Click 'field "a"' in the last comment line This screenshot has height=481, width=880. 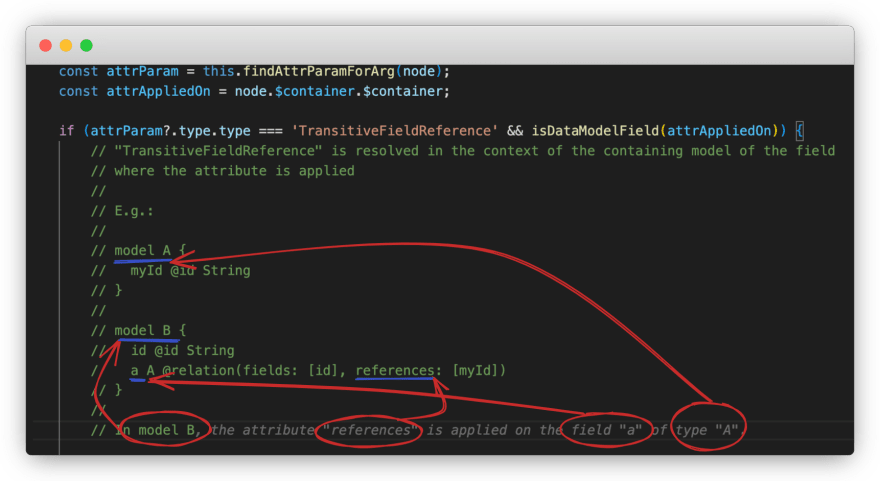pos(606,430)
